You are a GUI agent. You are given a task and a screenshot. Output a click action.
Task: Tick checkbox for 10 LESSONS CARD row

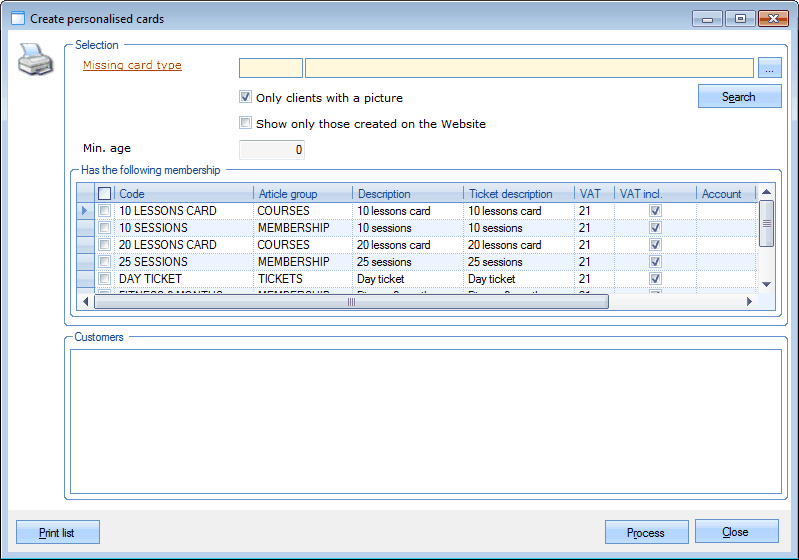click(104, 211)
